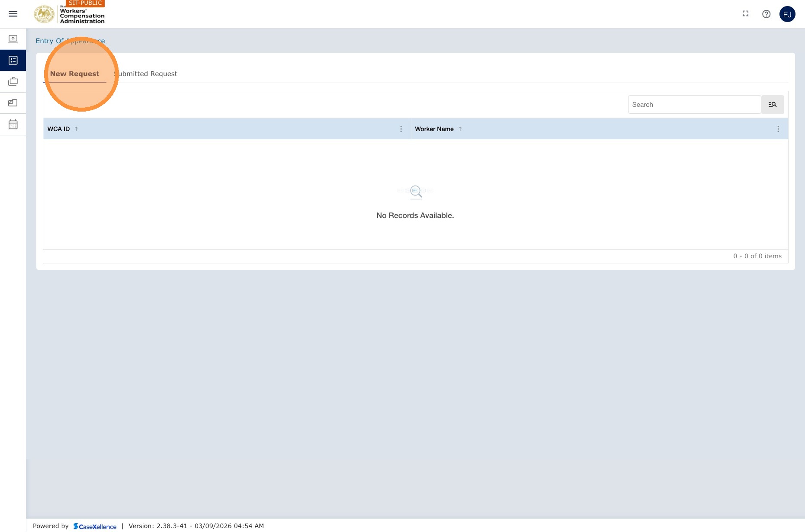Screen dimensions: 805x532
Task: Open the upload icon in the sidebar
Action: click(13, 39)
